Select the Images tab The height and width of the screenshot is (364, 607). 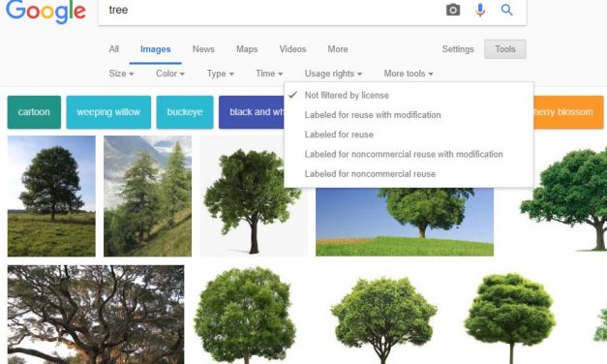pos(155,49)
